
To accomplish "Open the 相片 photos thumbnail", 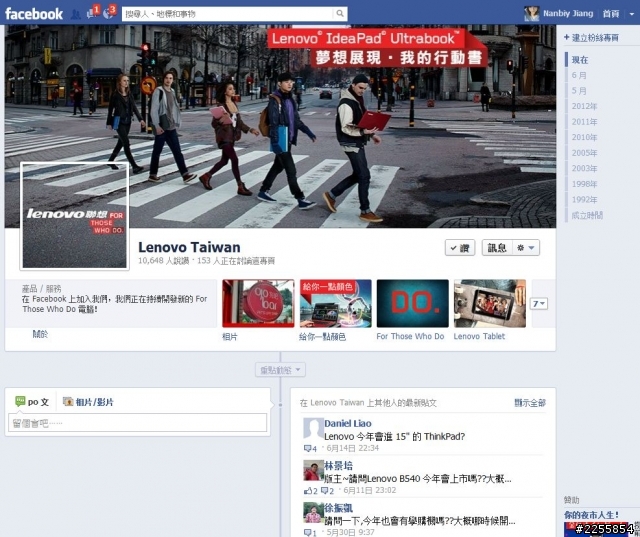I will (x=258, y=303).
